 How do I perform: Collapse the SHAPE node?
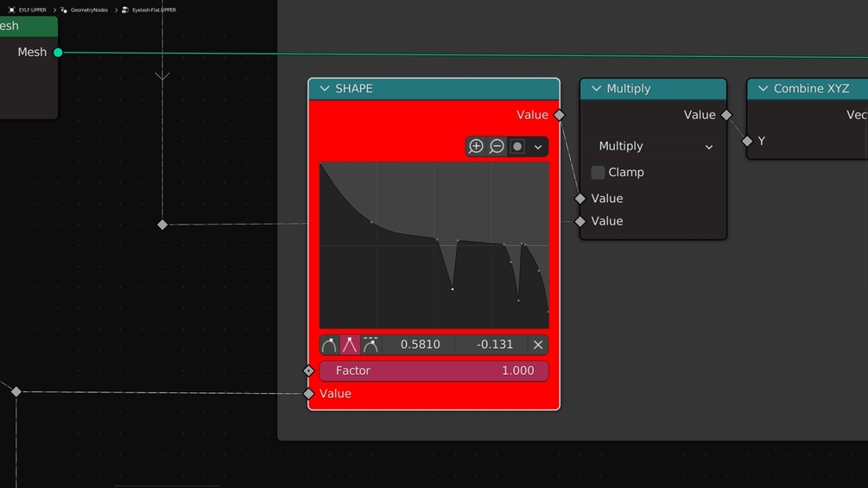(325, 88)
